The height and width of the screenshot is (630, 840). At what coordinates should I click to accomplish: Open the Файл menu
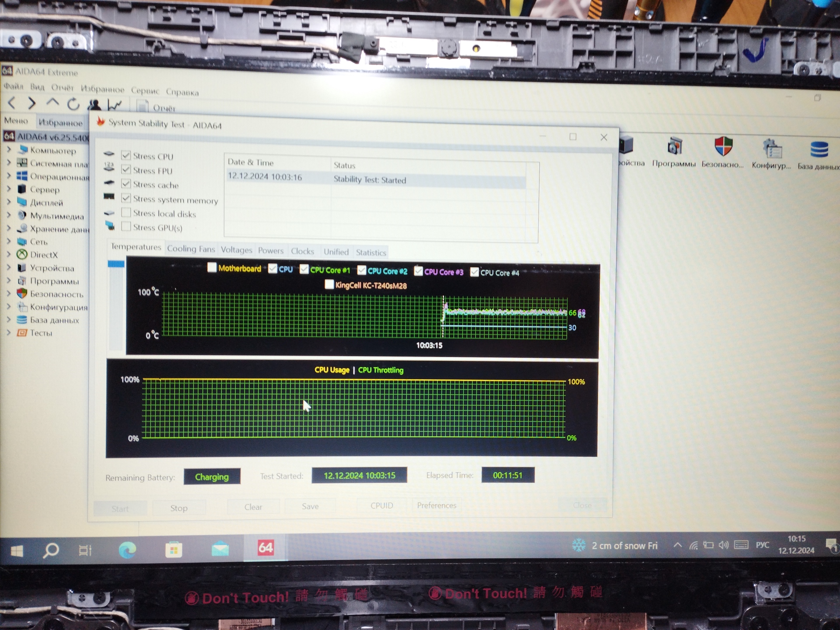(x=14, y=86)
